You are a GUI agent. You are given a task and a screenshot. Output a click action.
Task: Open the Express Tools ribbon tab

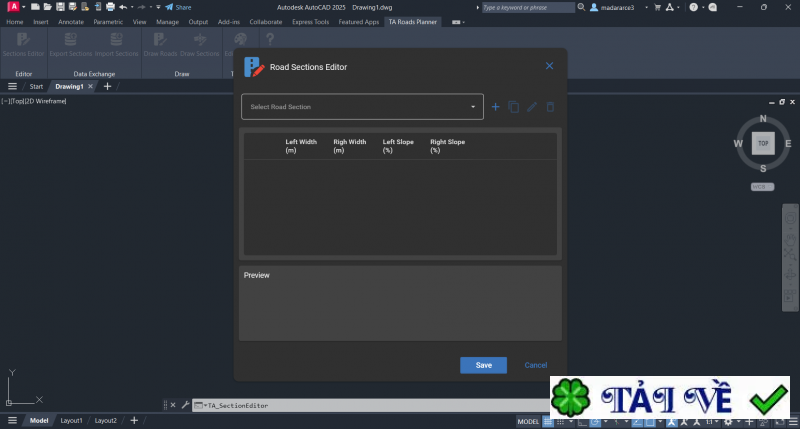tap(310, 22)
